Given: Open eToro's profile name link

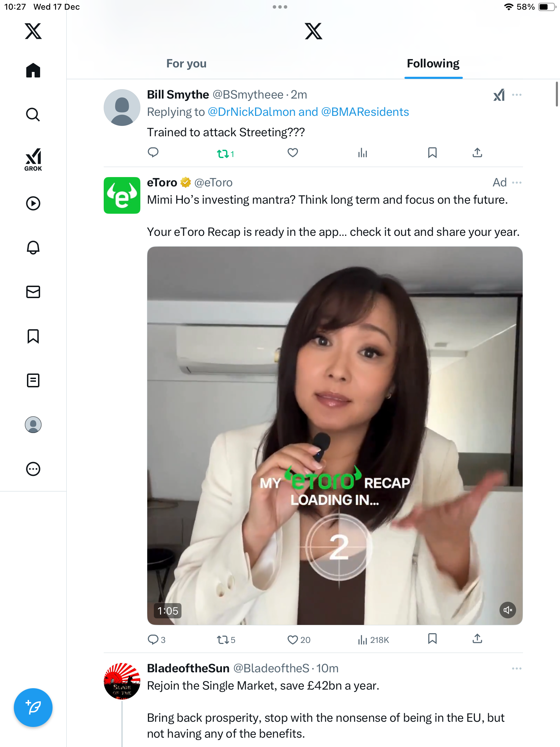Looking at the screenshot, I should [x=162, y=183].
